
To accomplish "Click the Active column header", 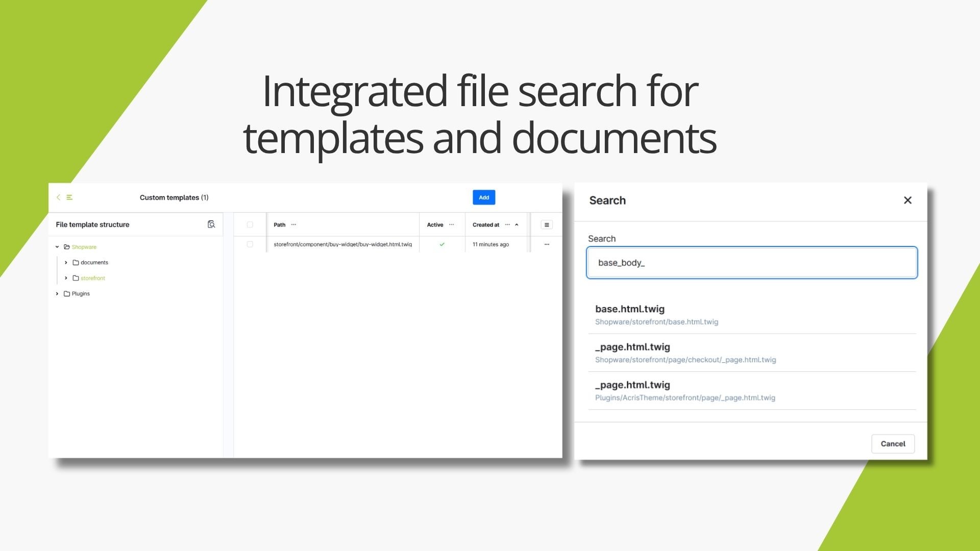I will point(435,224).
